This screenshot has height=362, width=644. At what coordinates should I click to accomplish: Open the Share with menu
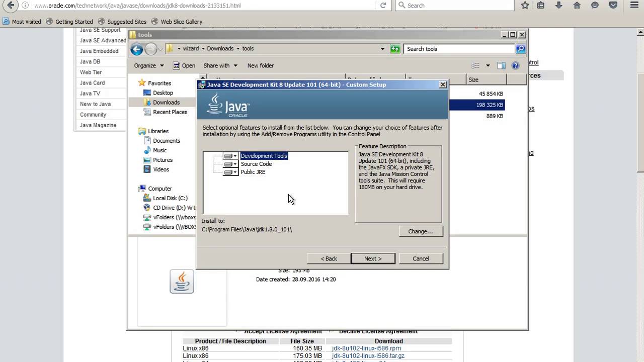pos(220,65)
